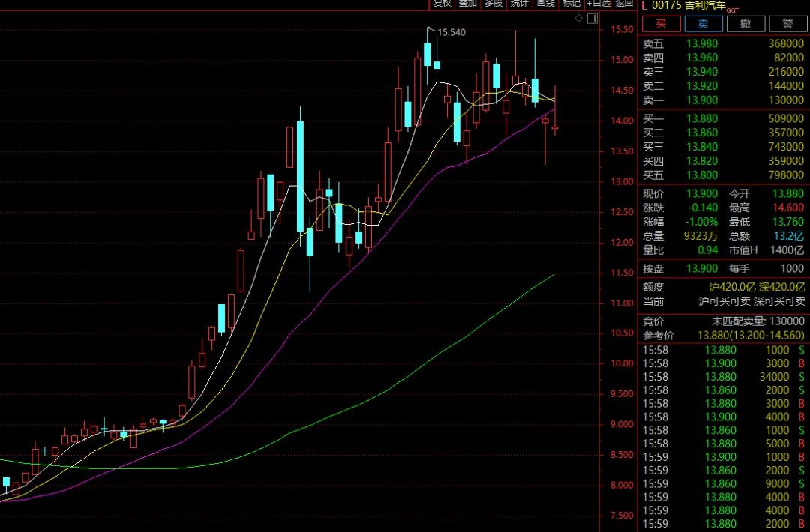The width and height of the screenshot is (810, 532).
Task: Click 返回 to go back
Action: coord(624,4)
